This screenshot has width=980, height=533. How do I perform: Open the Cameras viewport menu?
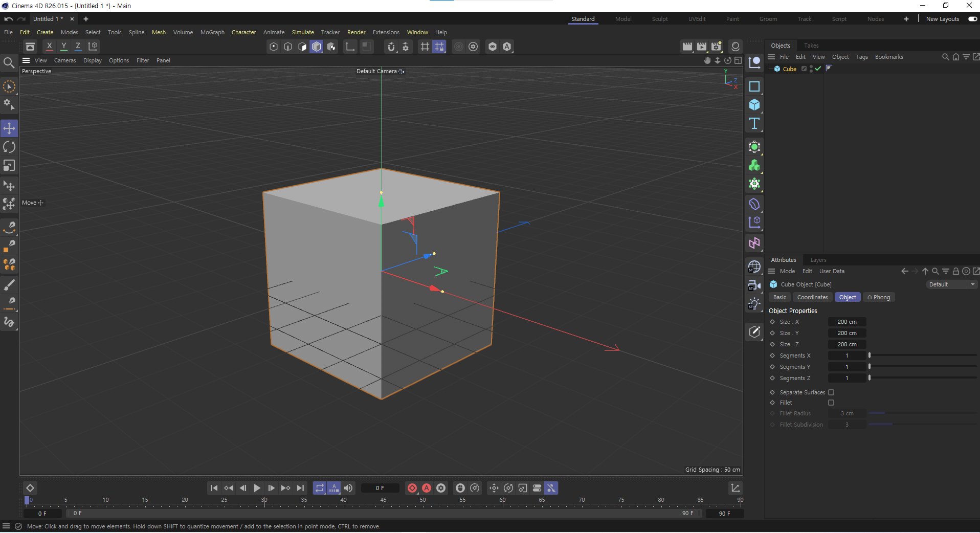[65, 60]
